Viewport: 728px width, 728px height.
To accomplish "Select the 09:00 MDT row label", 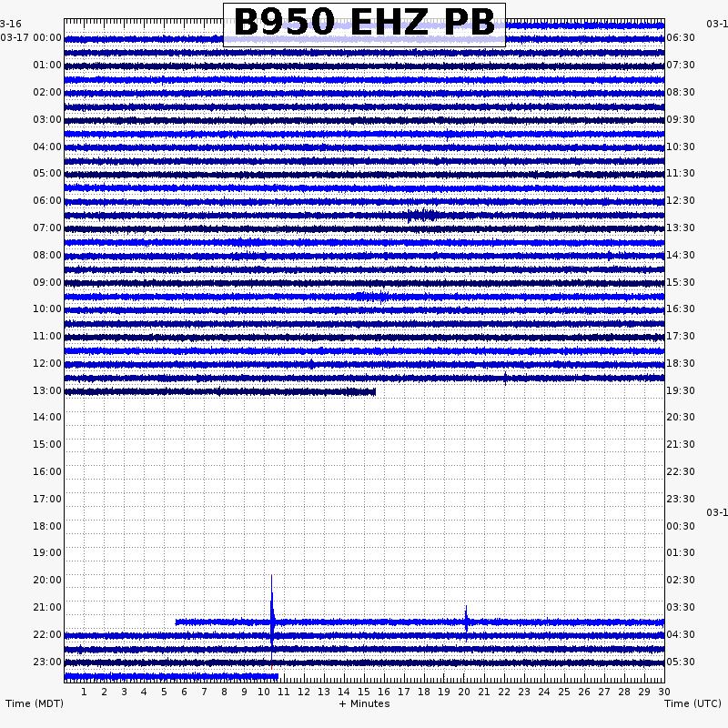I will point(47,282).
